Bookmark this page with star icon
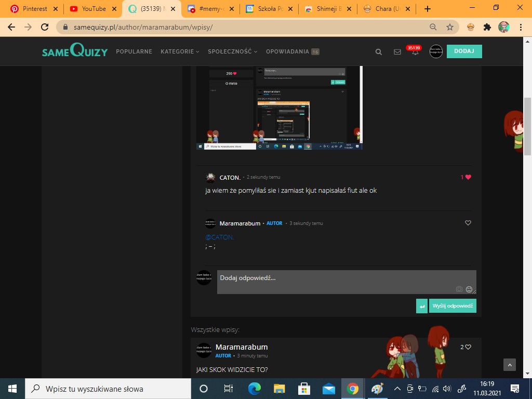 tap(450, 27)
